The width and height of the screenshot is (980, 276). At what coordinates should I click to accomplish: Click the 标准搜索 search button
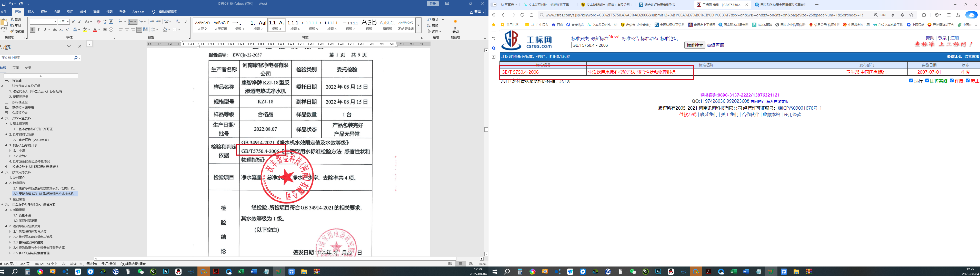[x=695, y=45]
